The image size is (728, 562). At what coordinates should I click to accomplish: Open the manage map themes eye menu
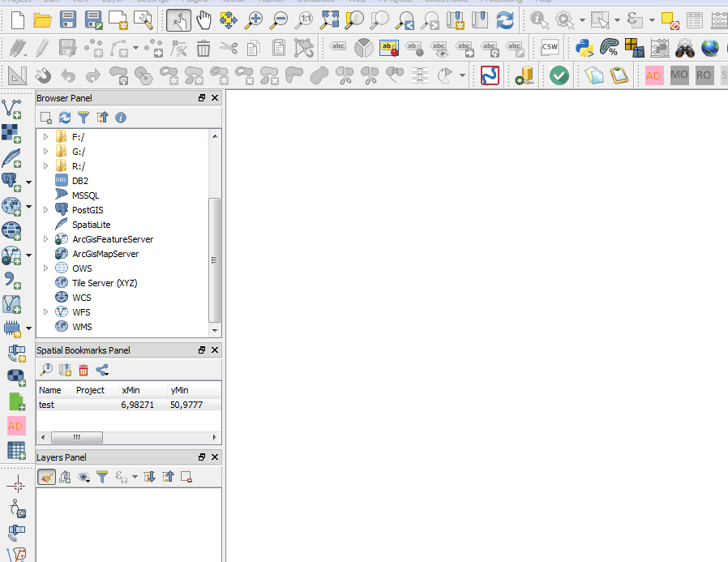coord(84,477)
